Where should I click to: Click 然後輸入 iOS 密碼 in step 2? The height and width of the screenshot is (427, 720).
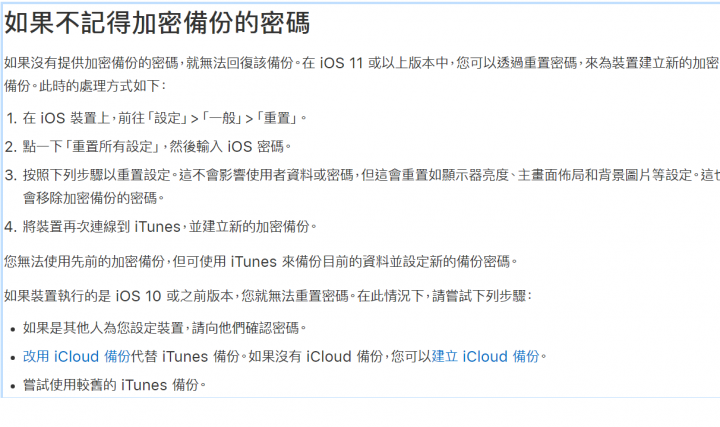pyautogui.click(x=227, y=147)
